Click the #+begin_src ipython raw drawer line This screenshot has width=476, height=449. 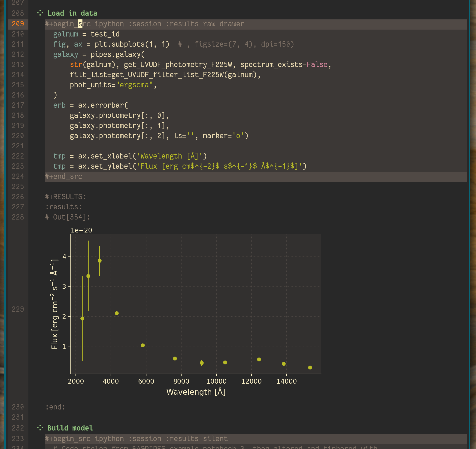coord(144,24)
